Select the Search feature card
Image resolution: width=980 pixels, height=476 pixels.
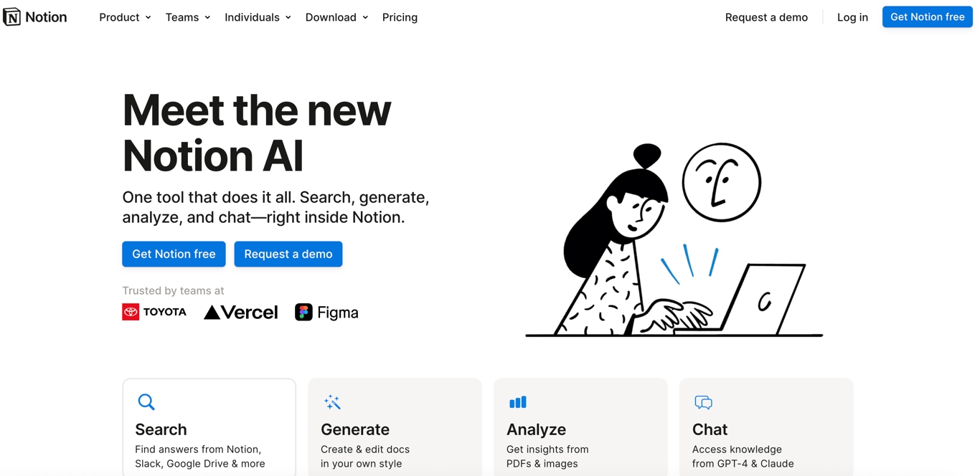[x=209, y=427]
